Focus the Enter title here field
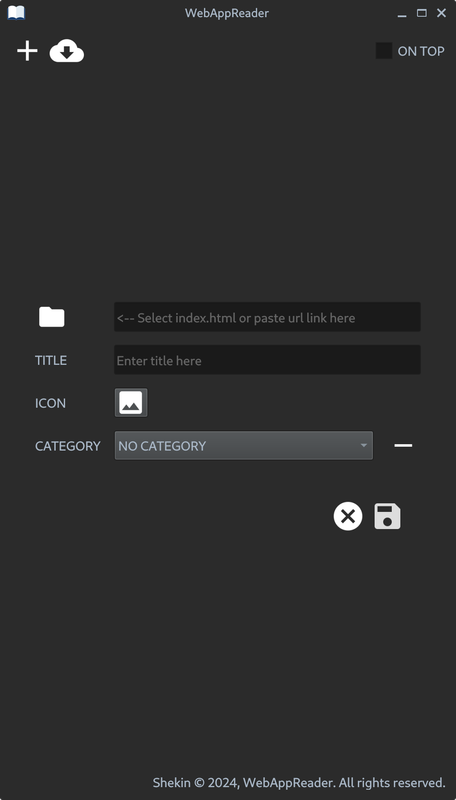This screenshot has height=800, width=456. click(x=267, y=360)
